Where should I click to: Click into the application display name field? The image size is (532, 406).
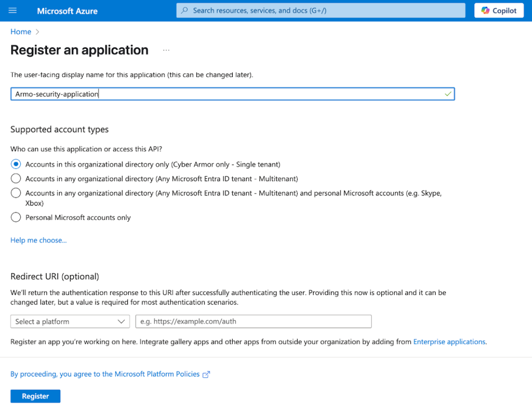tap(232, 94)
